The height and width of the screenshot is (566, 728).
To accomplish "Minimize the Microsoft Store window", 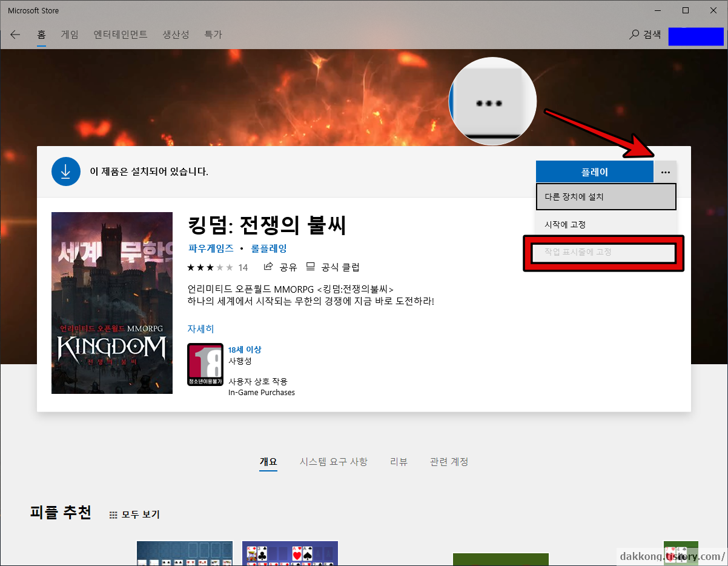I will point(657,10).
